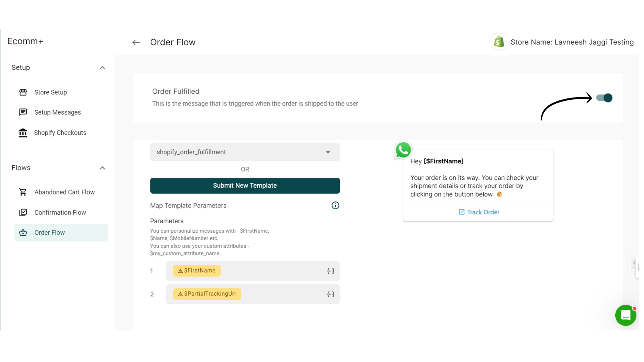Select Confirmation Flow from the sidebar
This screenshot has width=644, height=362.
[x=60, y=212]
